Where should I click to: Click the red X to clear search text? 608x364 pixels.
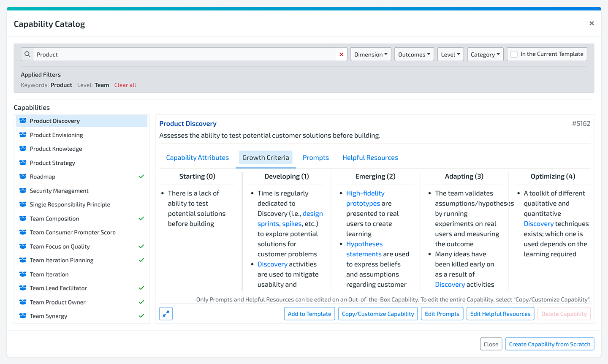(341, 54)
